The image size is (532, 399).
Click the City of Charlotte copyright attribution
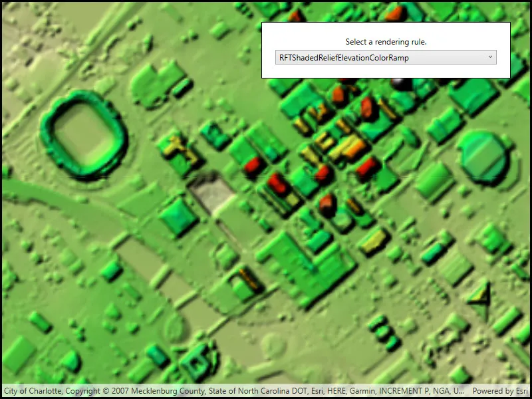click(235, 391)
